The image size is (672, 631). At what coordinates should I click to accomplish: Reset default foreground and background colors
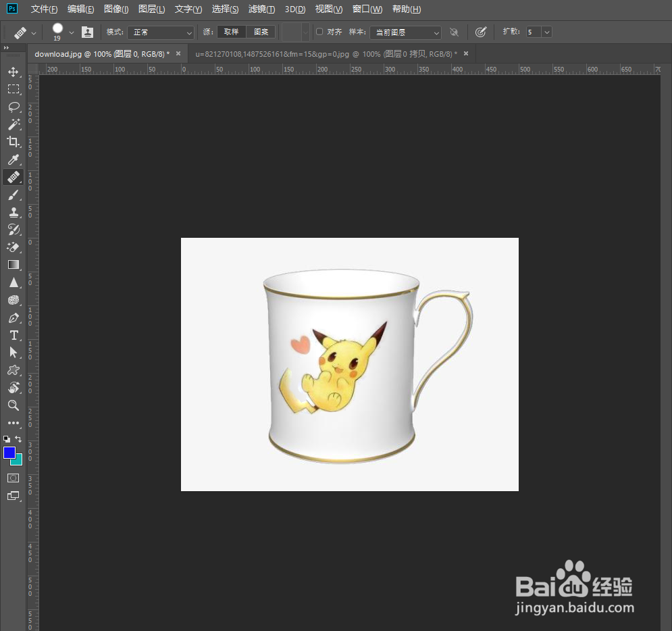coord(7,439)
